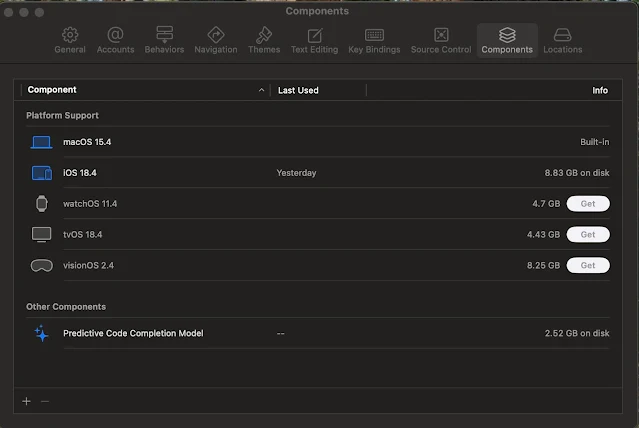Sort by the Component column header
Image resolution: width=639 pixels, height=428 pixels.
(52, 90)
